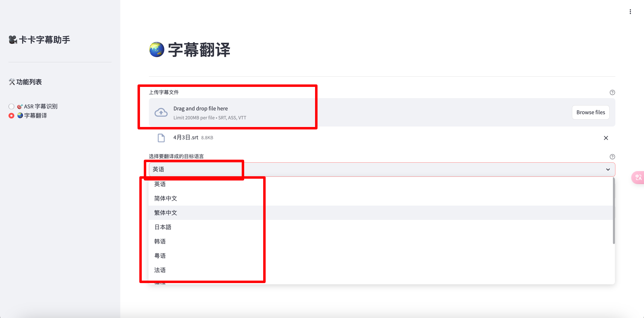
Task: Click the cloud upload icon
Action: click(x=161, y=112)
